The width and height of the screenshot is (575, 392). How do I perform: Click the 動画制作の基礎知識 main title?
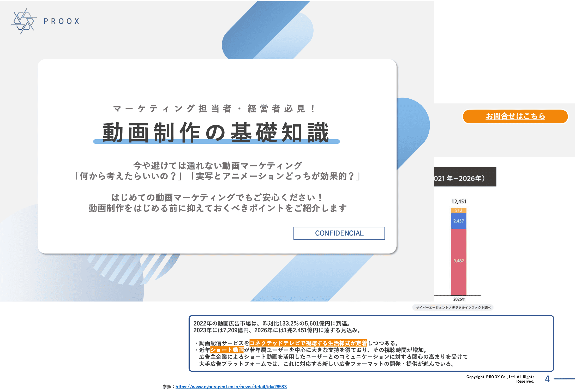[216, 132]
